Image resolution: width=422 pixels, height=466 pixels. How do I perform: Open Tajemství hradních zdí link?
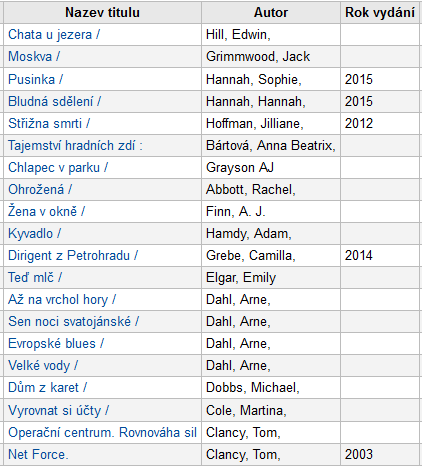[x=75, y=146]
